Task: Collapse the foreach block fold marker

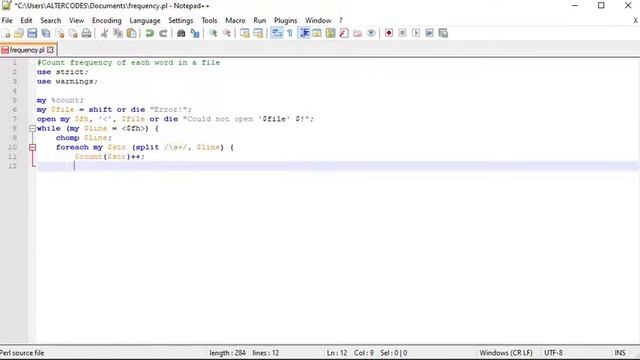Action: (32, 147)
